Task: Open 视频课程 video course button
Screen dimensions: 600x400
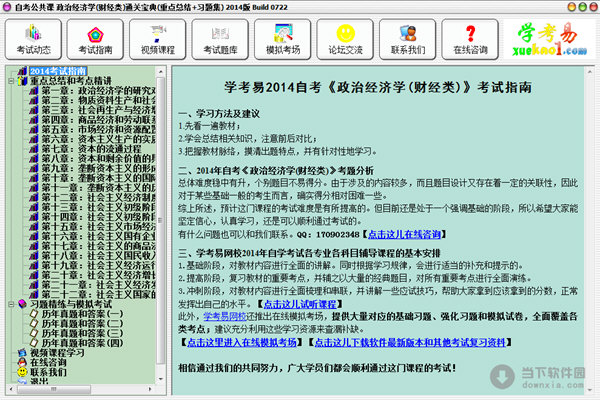Action: [158, 39]
